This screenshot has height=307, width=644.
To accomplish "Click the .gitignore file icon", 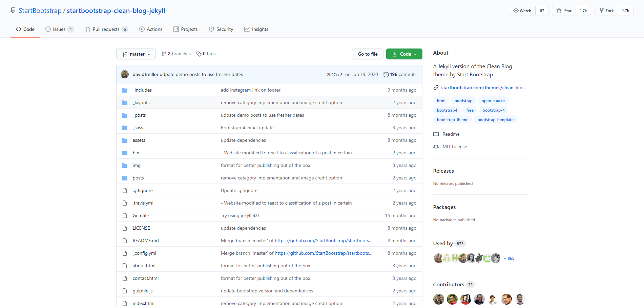I will 125,190.
